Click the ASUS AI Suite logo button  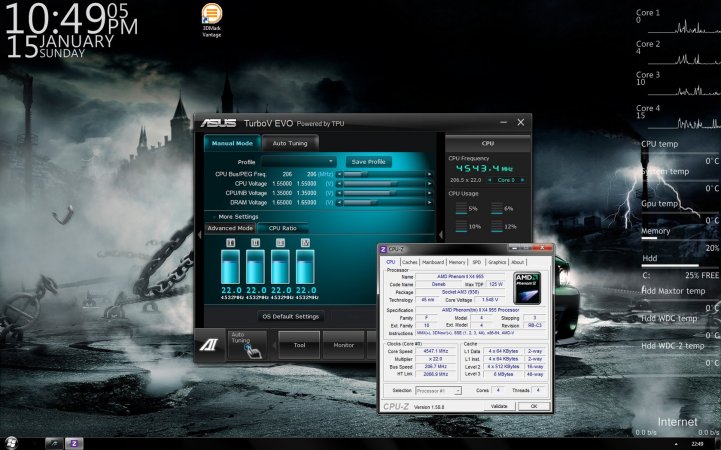208,345
